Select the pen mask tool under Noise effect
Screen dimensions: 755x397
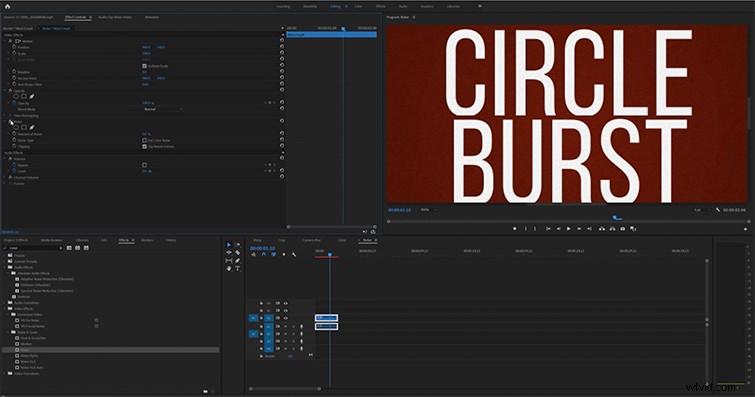pyautogui.click(x=32, y=128)
